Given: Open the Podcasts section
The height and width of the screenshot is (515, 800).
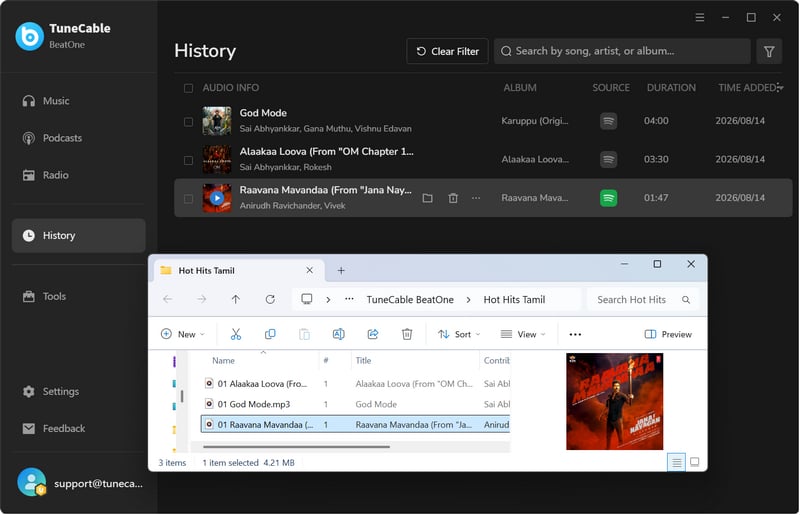Looking at the screenshot, I should (78, 138).
